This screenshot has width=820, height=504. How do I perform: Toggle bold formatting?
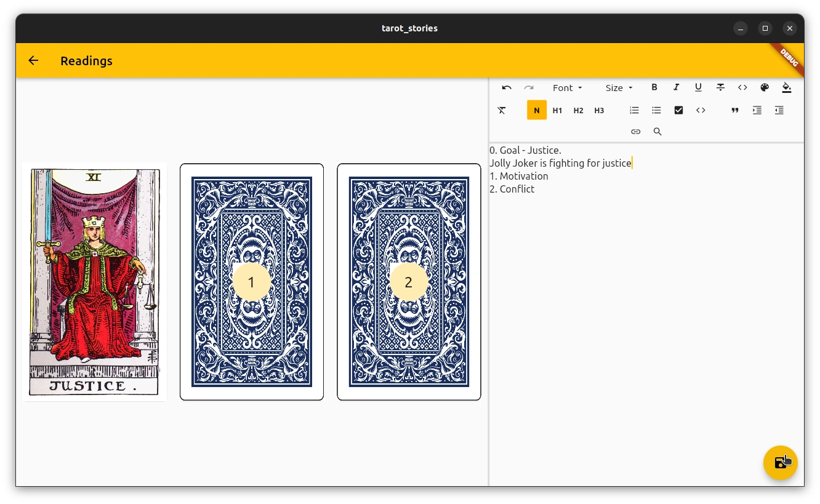(x=654, y=87)
